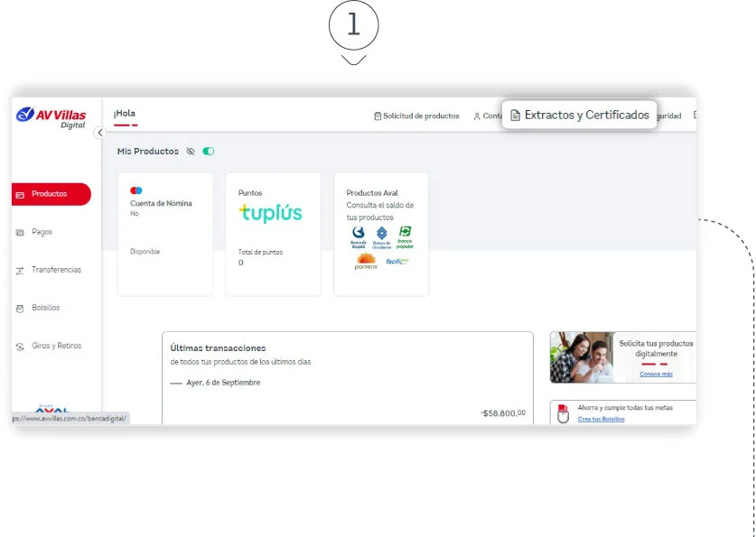Open Transferencias from the sidebar

(55, 270)
